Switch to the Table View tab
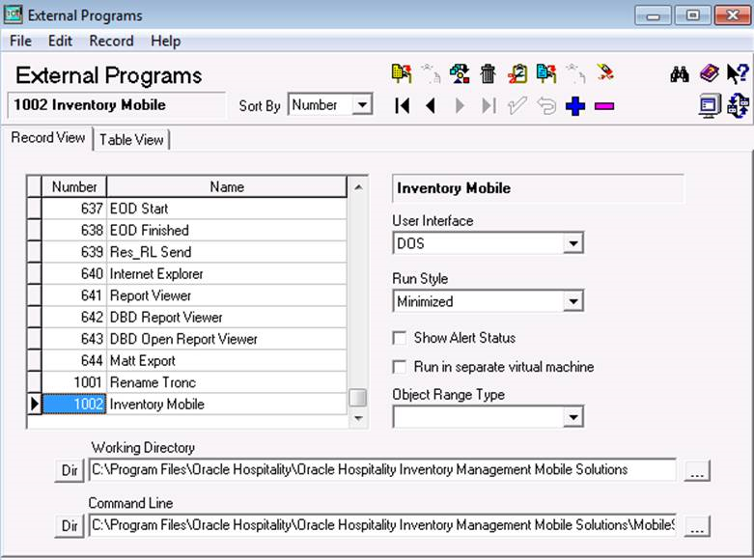This screenshot has height=560, width=754. (131, 140)
